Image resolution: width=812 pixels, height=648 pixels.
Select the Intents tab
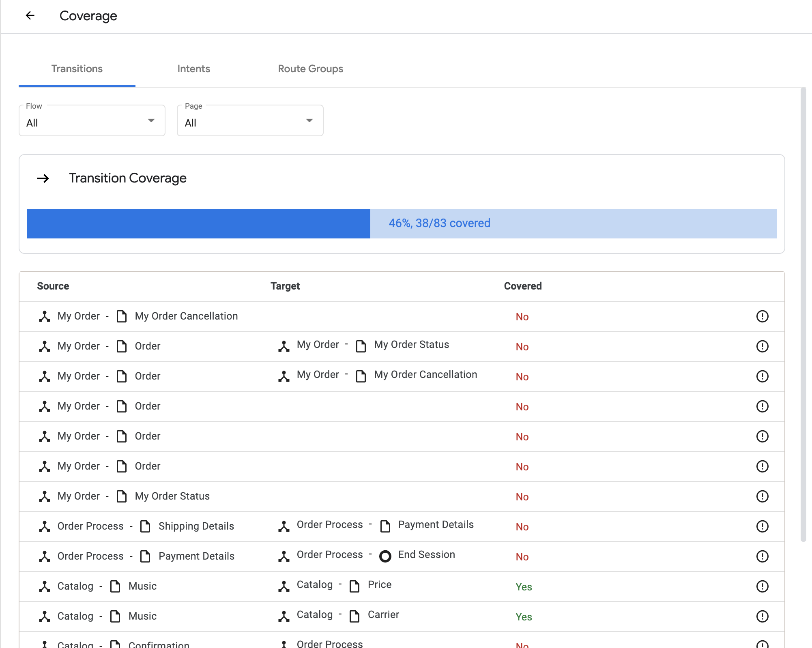tap(194, 69)
